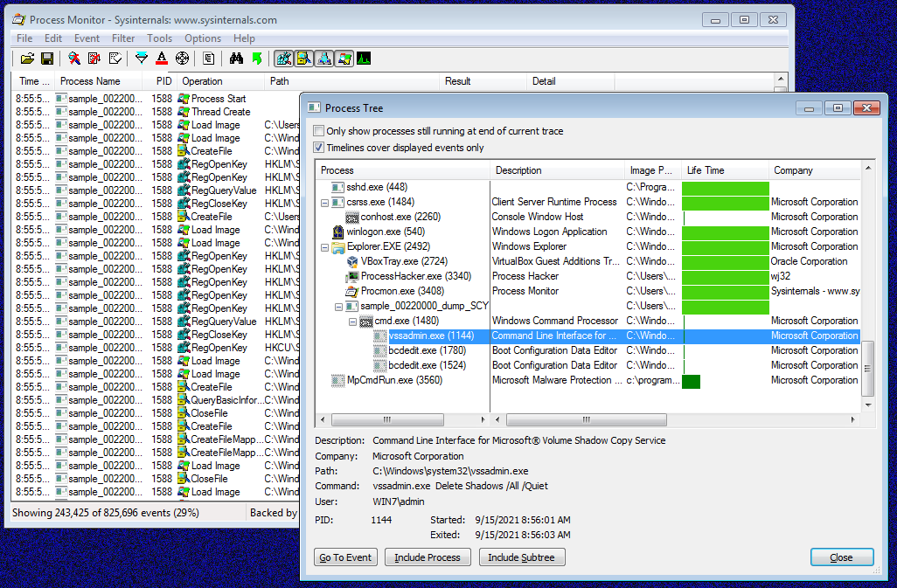Open the Highlight icon with red underline
This screenshot has width=897, height=588.
tap(162, 59)
